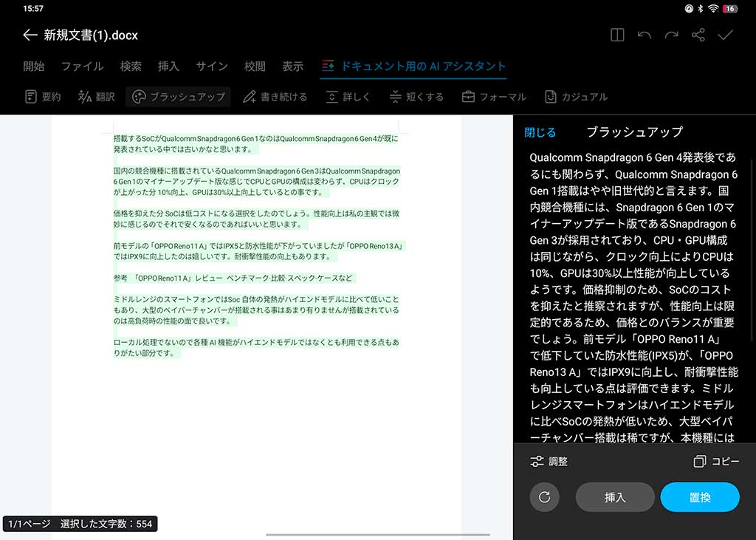This screenshot has height=540, width=756.
Task: Click the ブラッシュアップ panel heading
Action: tap(634, 132)
